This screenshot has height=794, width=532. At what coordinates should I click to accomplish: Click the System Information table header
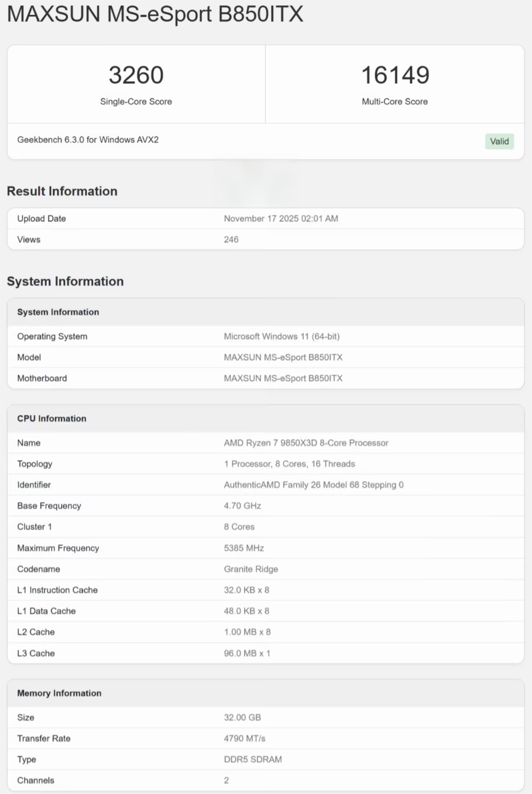58,312
